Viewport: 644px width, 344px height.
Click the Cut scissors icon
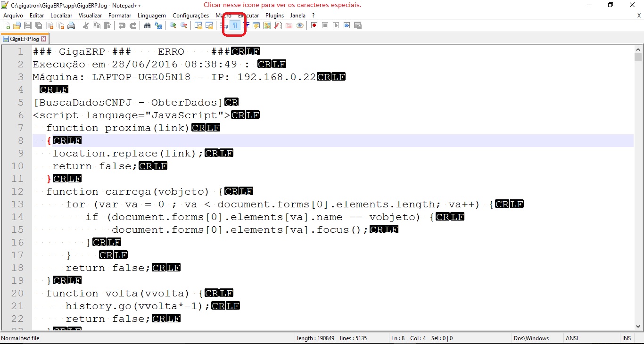(86, 25)
